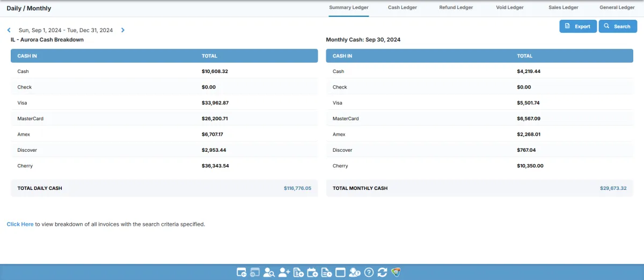644x280 pixels.
Task: Click monthly Amex total $2,268.01
Action: pos(528,134)
